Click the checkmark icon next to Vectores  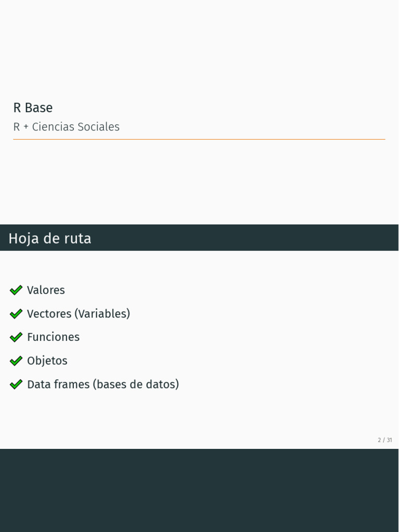16,314
